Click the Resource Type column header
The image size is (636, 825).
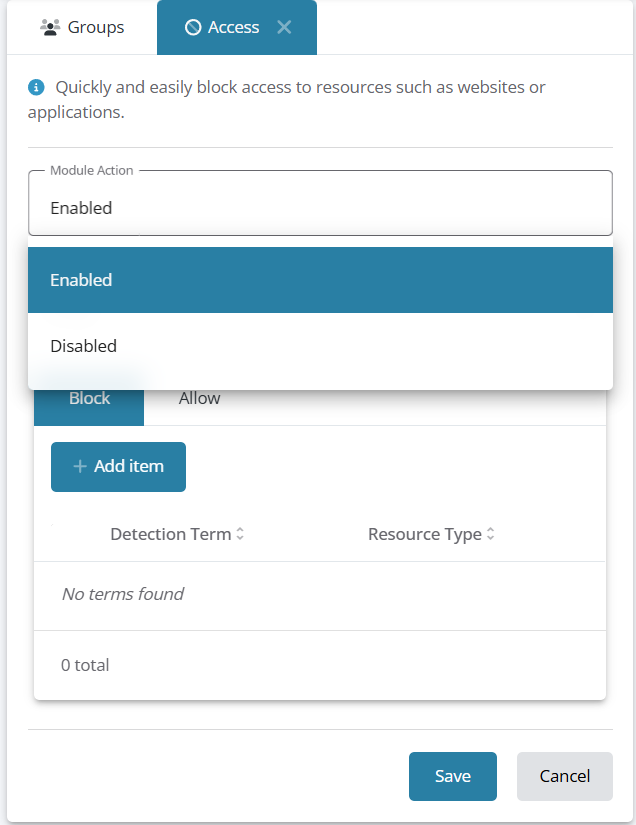click(x=424, y=534)
